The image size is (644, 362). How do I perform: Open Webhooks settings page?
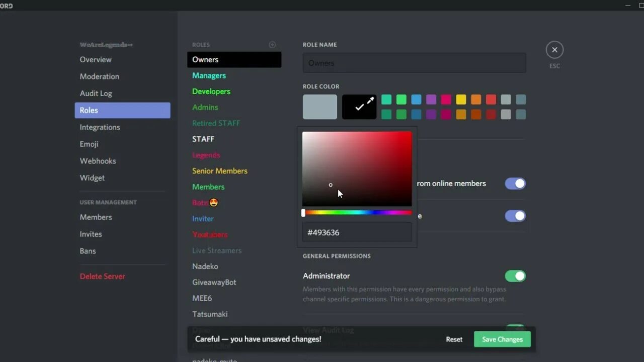[x=122, y=161]
